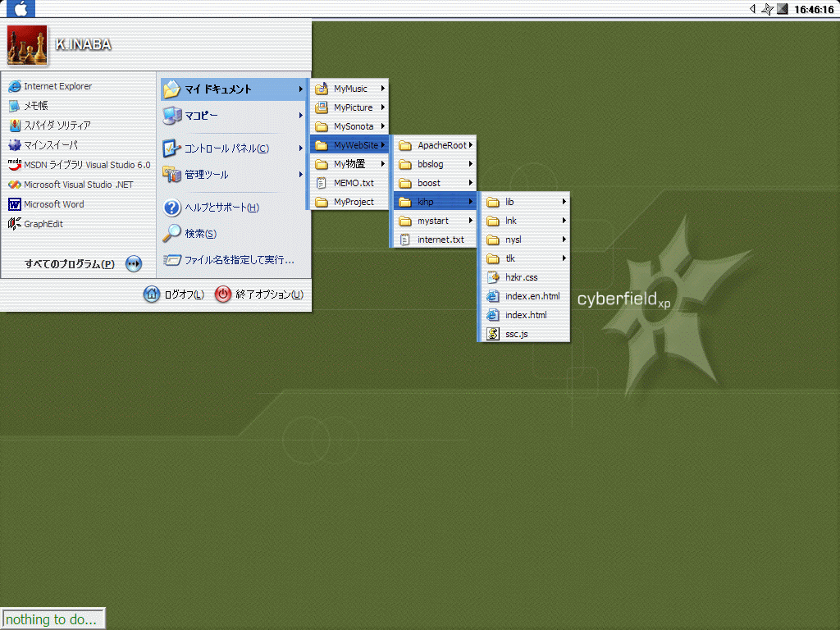Open MEMO.txt file
This screenshot has height=630, width=840.
(349, 183)
